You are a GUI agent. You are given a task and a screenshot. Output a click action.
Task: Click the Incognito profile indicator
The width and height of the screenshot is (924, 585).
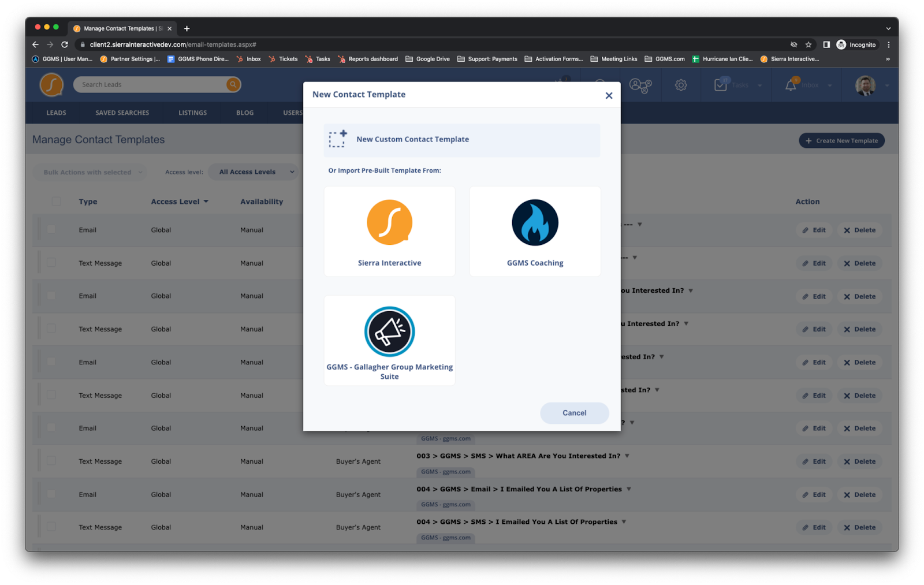click(856, 44)
